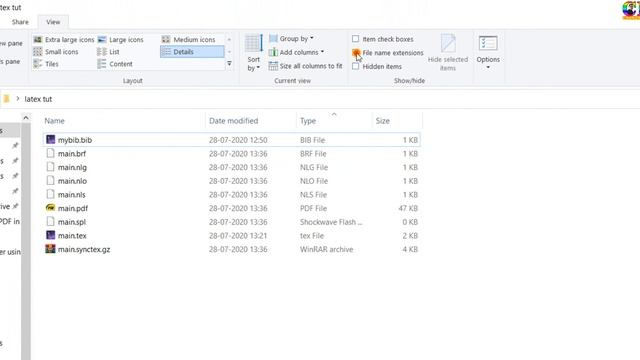Select Details layout

[x=192, y=52]
